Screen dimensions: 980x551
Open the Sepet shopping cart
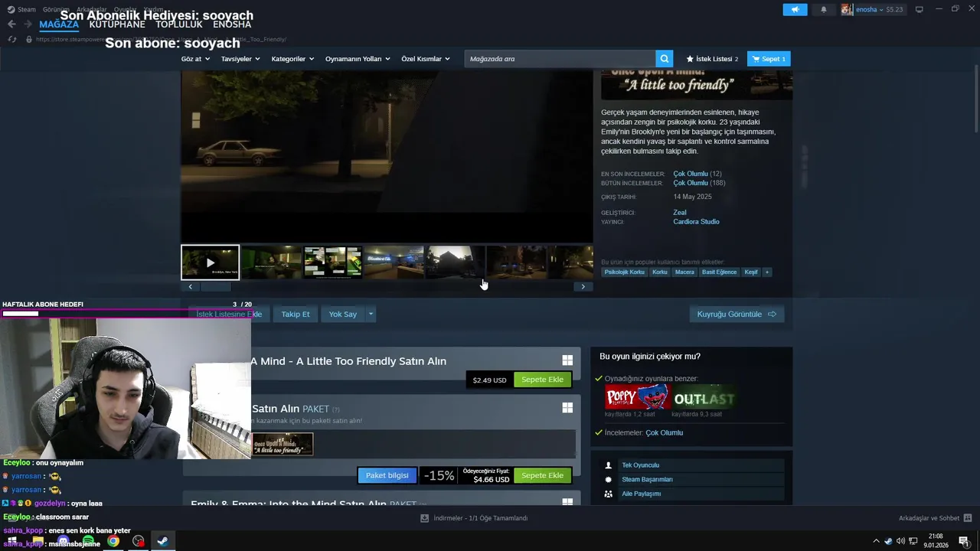point(769,58)
